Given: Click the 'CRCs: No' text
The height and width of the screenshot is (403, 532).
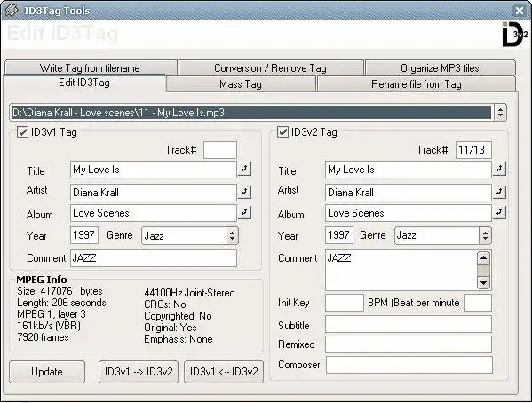Looking at the screenshot, I should point(165,304).
